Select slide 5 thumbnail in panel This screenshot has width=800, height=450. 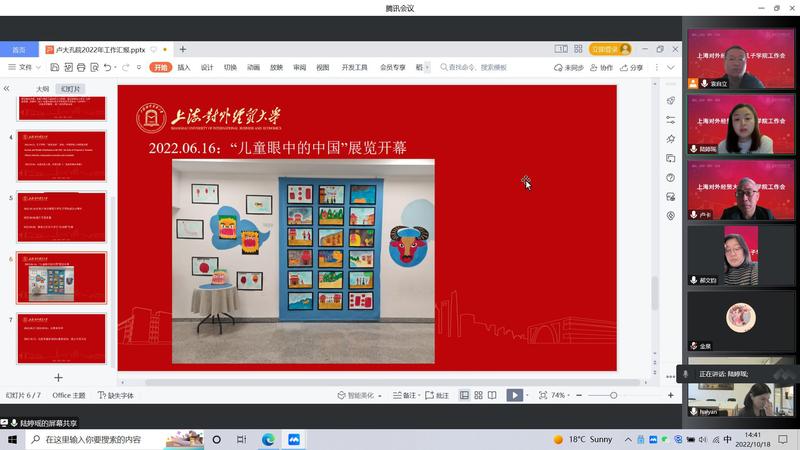click(x=61, y=216)
